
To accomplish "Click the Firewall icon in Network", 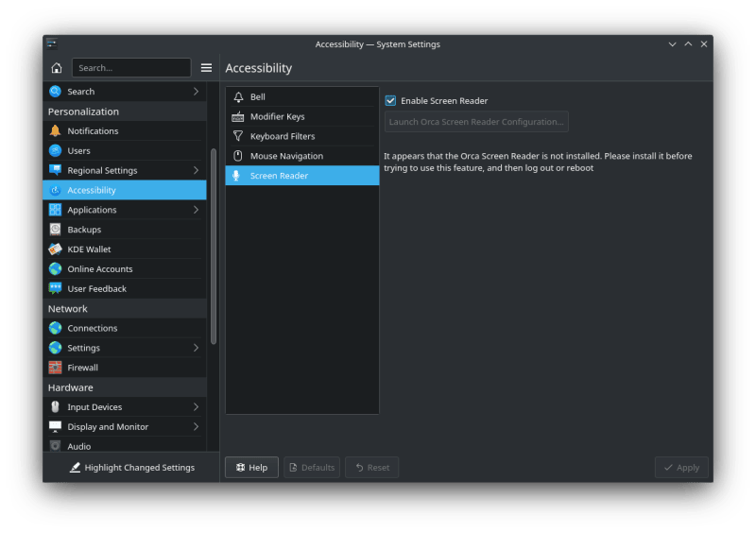I will (56, 368).
